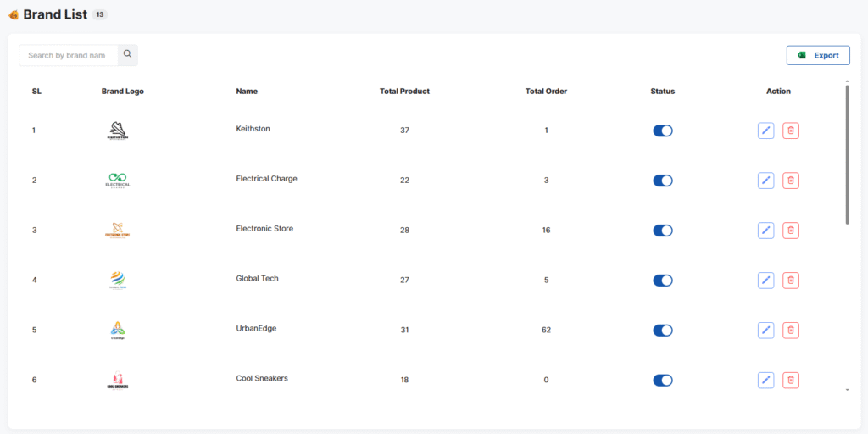Screen dimensions: 868x434
Task: Select the name text Cool Sneakers
Action: coord(262,378)
